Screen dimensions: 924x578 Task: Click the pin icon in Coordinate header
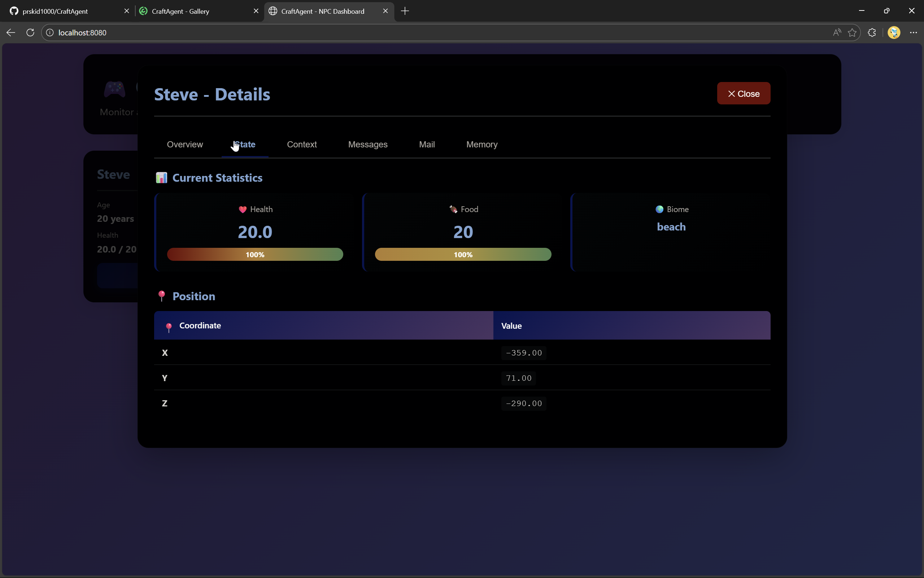coord(169,328)
